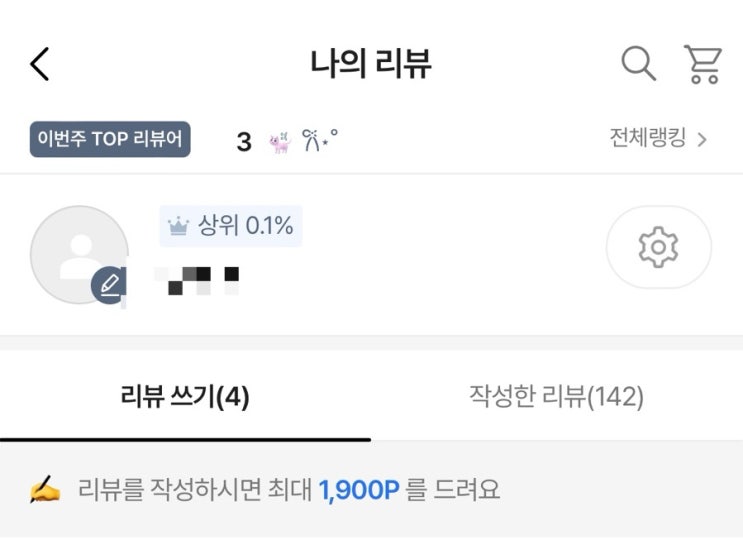Tap the pencil edit icon on avatar
This screenshot has width=743, height=540.
coord(109,285)
